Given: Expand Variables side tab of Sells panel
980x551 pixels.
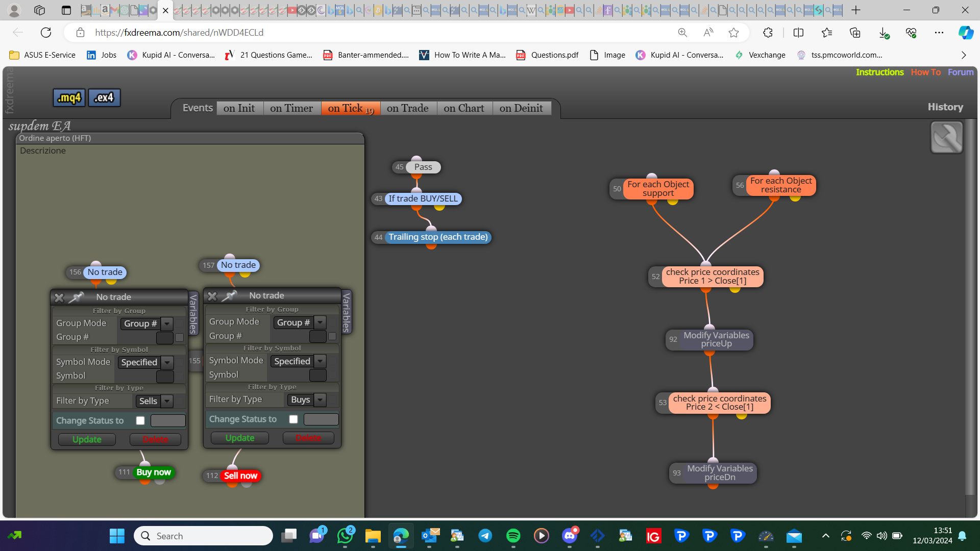Looking at the screenshot, I should coord(193,313).
